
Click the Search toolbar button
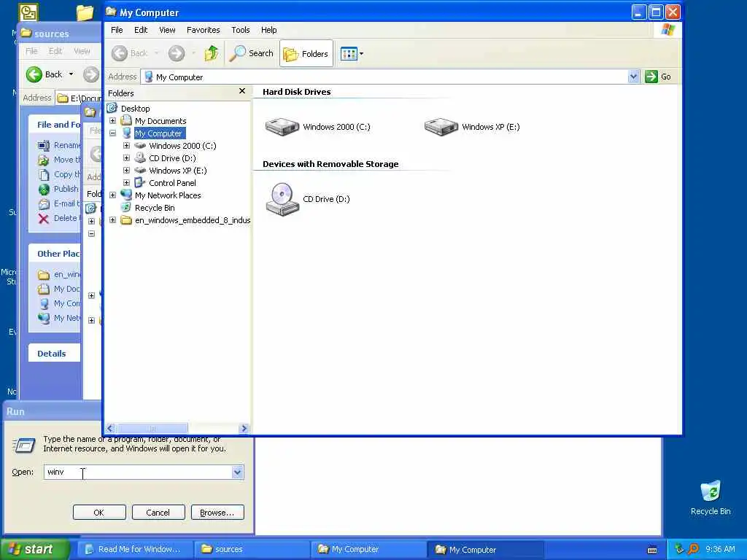point(251,53)
